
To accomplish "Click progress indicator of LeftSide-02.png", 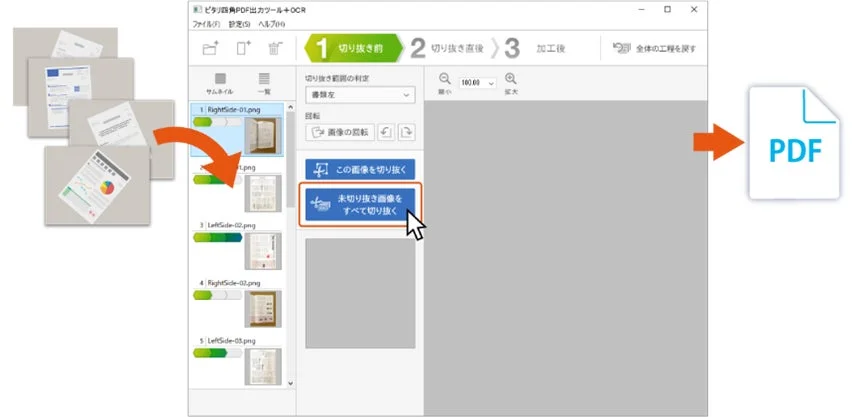I will pos(218,237).
